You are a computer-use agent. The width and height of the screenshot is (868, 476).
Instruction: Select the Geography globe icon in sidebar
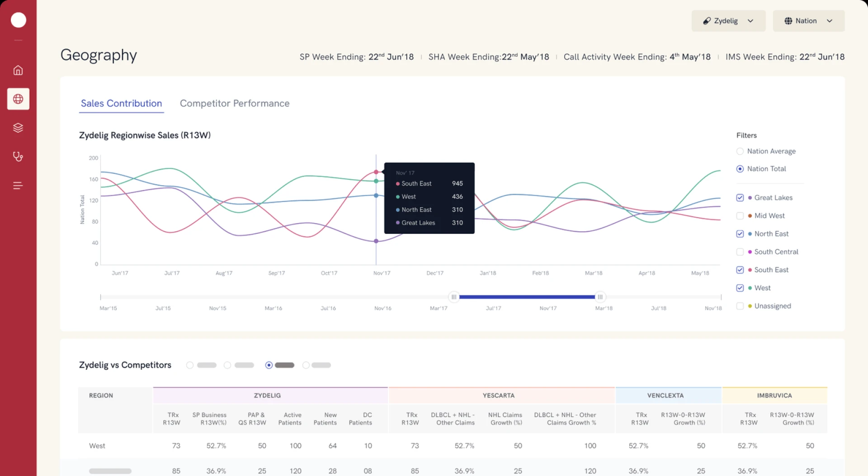pos(18,99)
